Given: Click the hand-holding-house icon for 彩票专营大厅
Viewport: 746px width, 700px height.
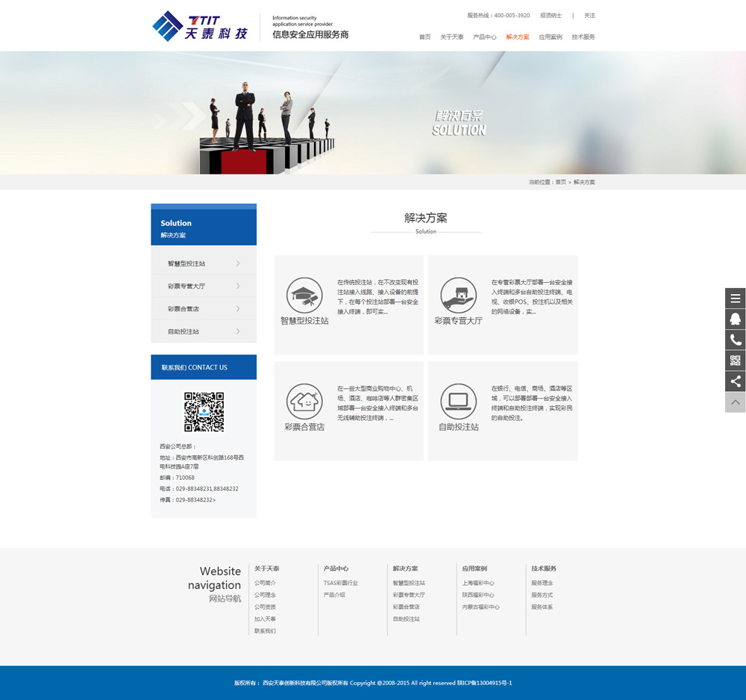Looking at the screenshot, I should coord(458,296).
